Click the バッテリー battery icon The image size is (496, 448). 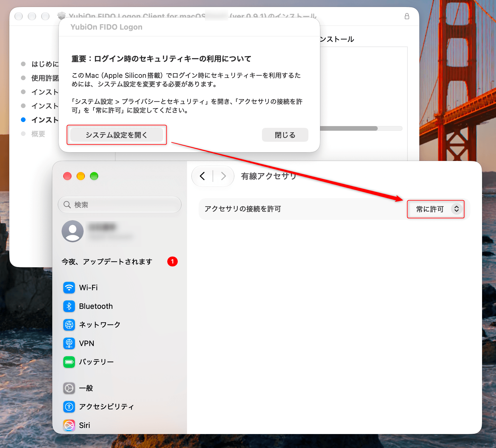pyautogui.click(x=69, y=362)
